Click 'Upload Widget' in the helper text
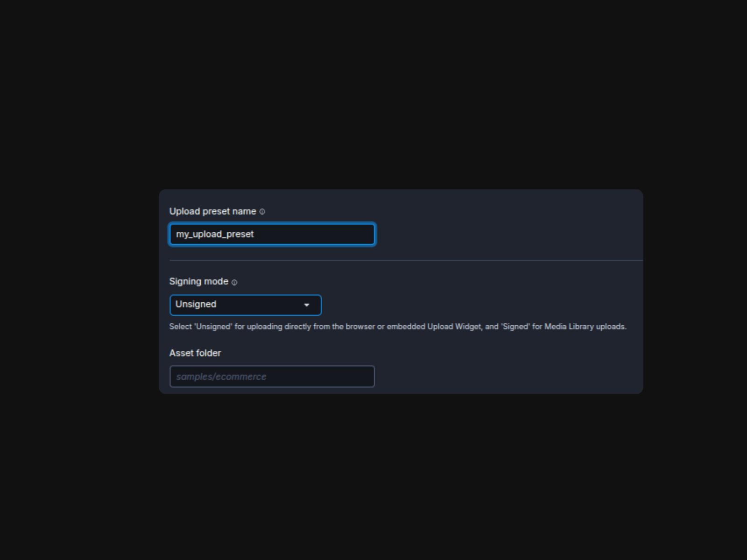 pos(454,327)
